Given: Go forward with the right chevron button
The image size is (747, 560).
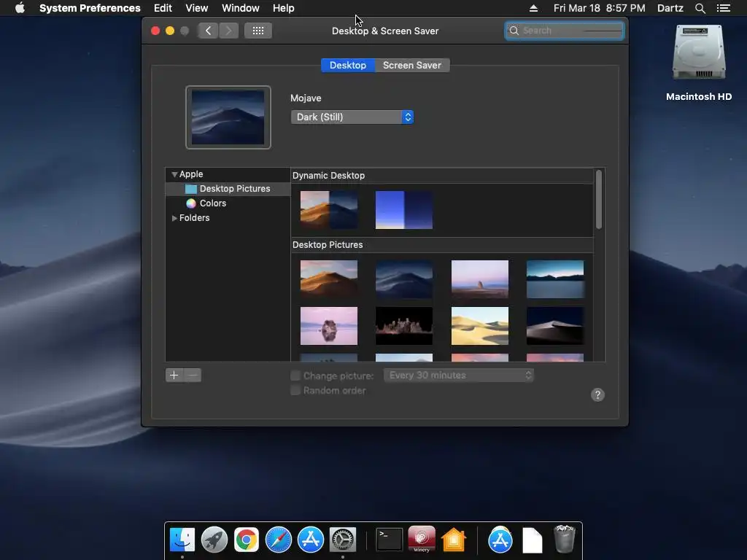Looking at the screenshot, I should (x=228, y=31).
